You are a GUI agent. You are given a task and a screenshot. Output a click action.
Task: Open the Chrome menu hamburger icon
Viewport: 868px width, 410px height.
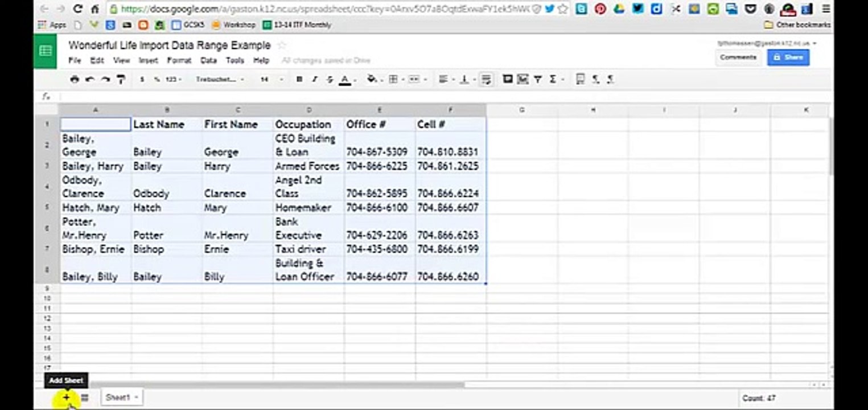click(825, 9)
